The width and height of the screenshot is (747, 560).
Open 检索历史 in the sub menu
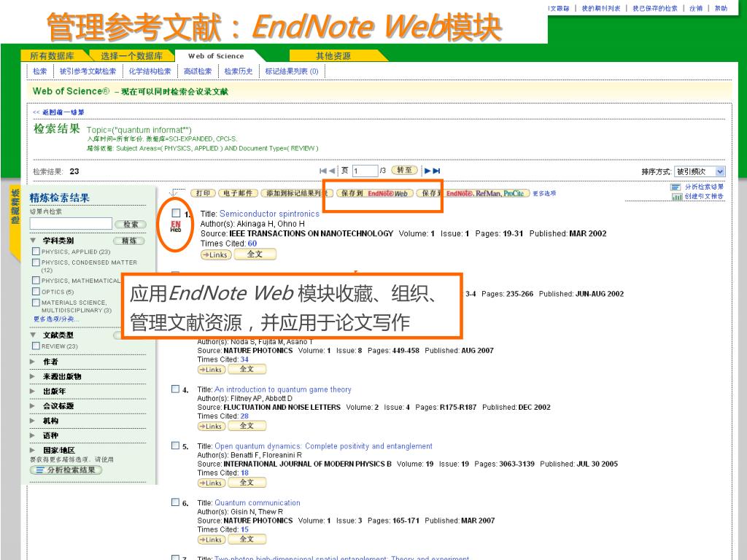[x=239, y=71]
